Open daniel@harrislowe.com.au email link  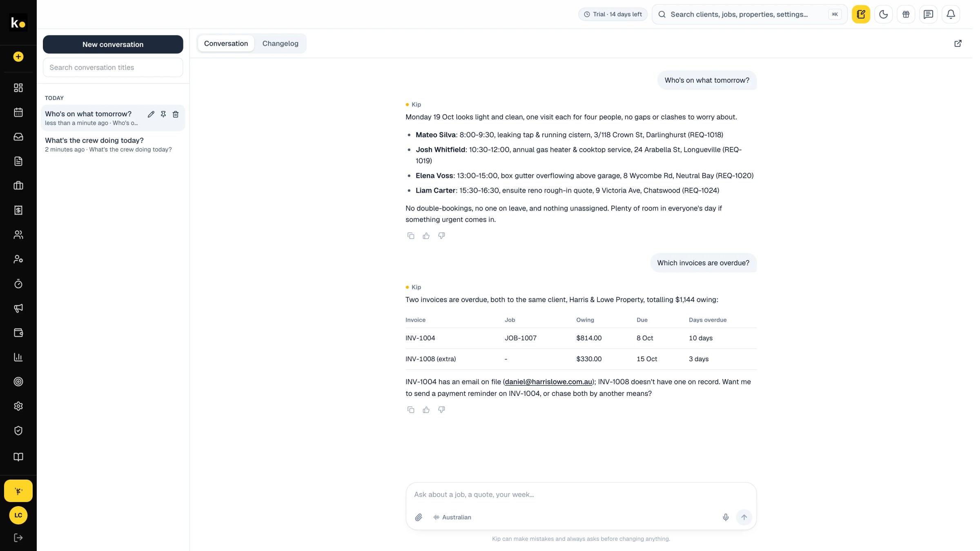coord(548,382)
